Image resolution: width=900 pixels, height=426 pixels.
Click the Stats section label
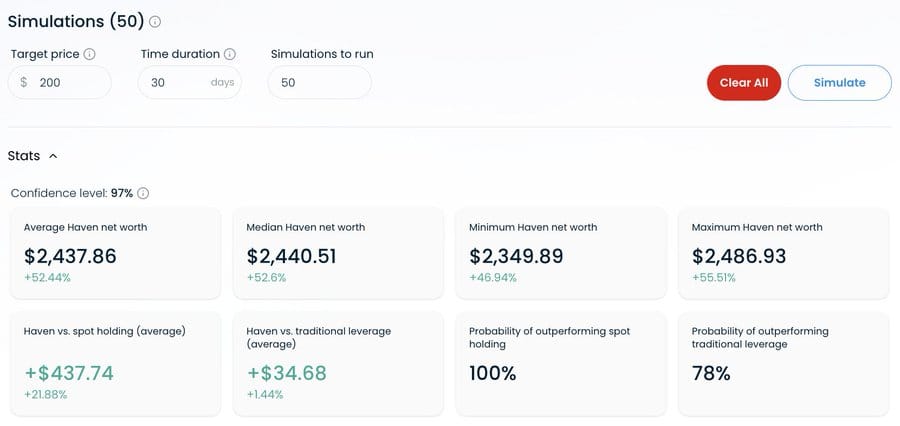(x=24, y=156)
